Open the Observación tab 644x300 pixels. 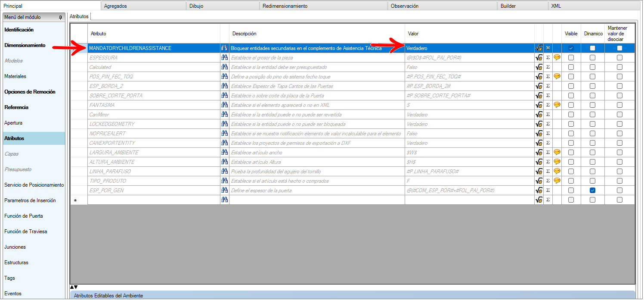443,6
